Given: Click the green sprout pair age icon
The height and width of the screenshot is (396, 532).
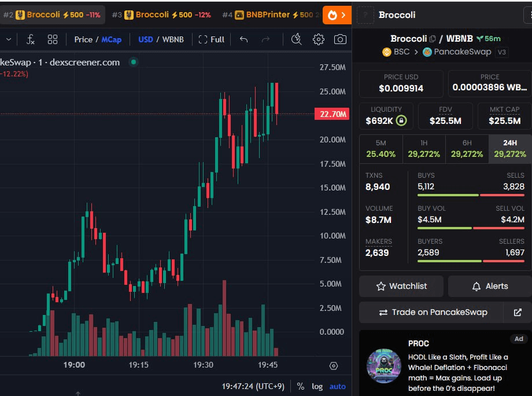Looking at the screenshot, I should (x=480, y=39).
